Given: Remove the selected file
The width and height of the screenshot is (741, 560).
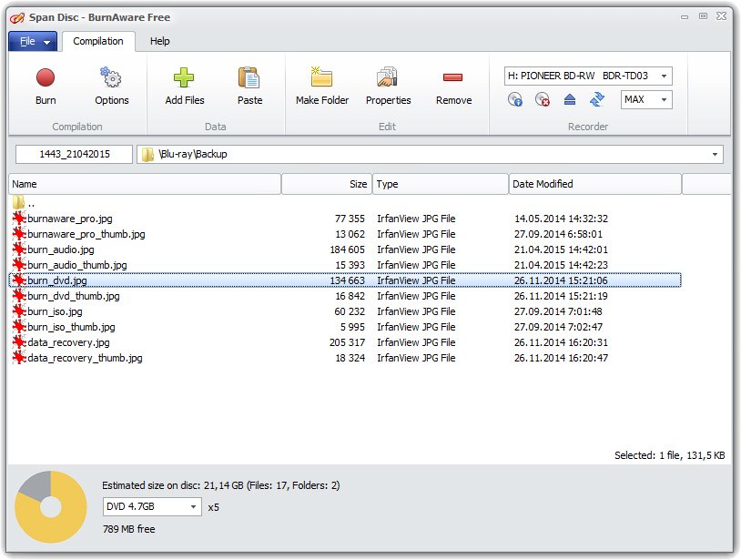Looking at the screenshot, I should (x=452, y=87).
